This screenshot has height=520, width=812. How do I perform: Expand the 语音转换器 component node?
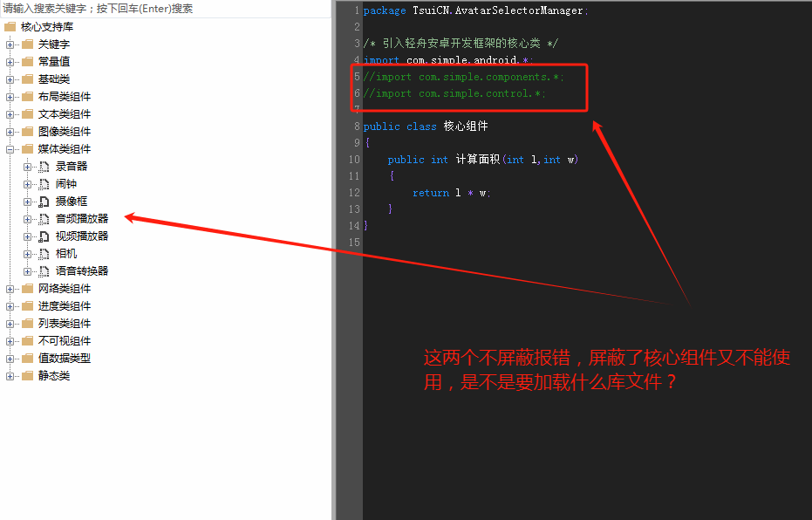click(27, 271)
